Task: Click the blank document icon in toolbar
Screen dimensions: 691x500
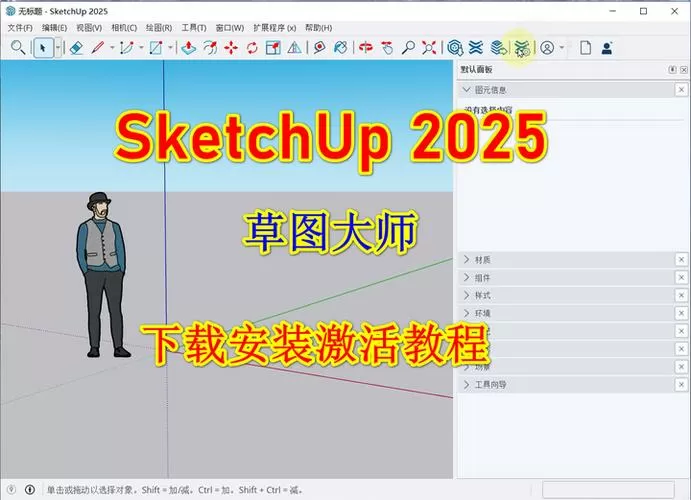Action: [x=585, y=48]
